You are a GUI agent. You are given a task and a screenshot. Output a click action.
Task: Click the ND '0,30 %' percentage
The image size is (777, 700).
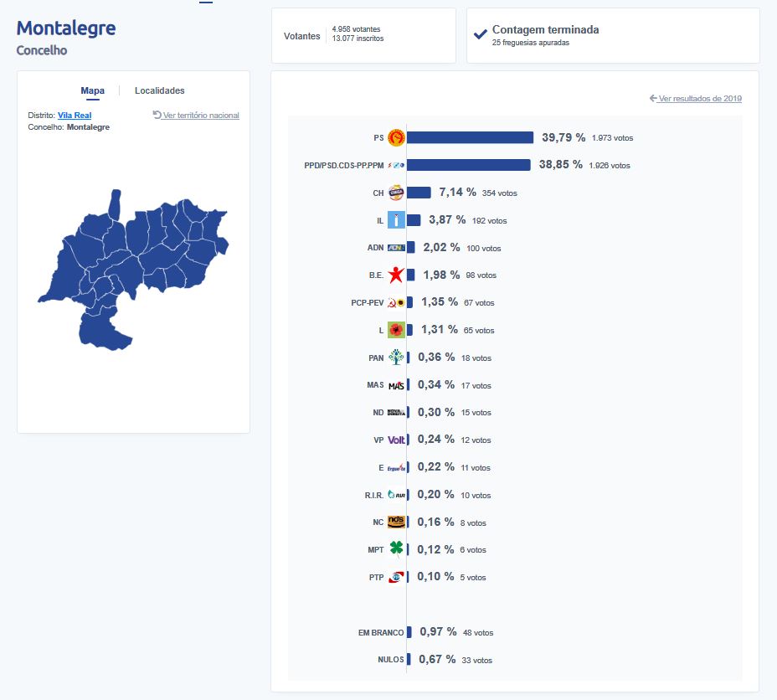[436, 412]
